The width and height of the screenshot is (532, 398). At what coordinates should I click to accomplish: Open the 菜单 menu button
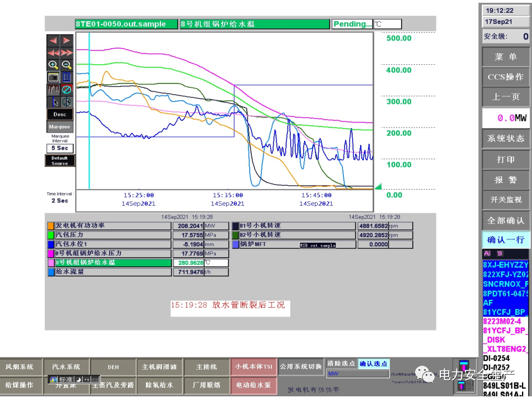(505, 57)
